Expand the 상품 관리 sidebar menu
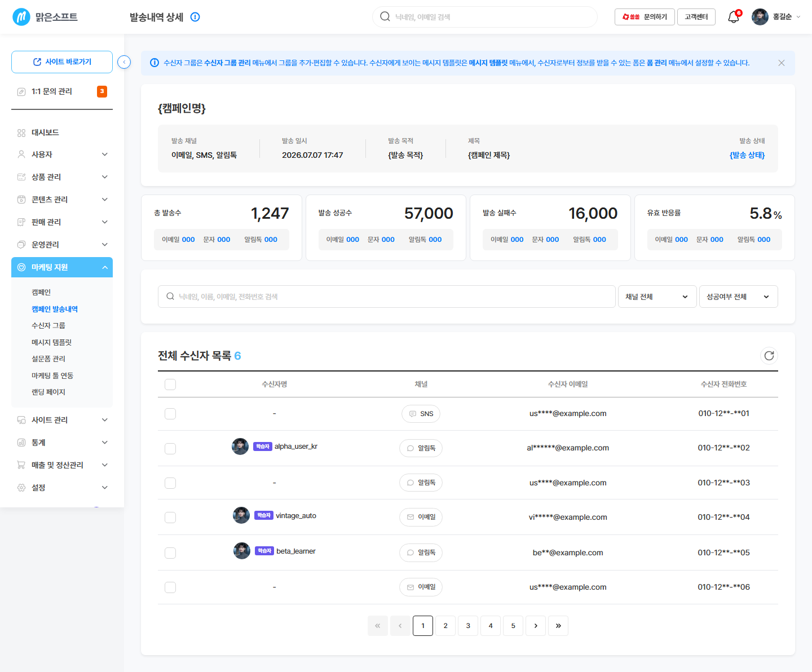Image resolution: width=812 pixels, height=672 pixels. tap(62, 177)
